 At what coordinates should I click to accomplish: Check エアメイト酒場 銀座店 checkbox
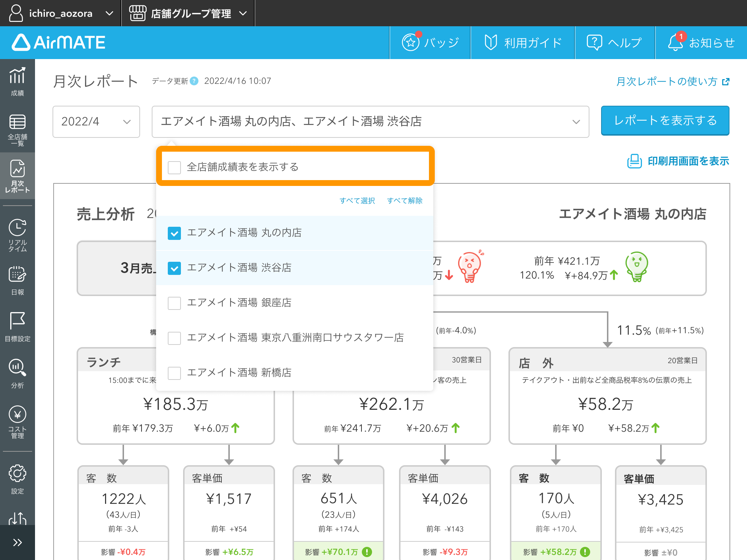point(174,303)
